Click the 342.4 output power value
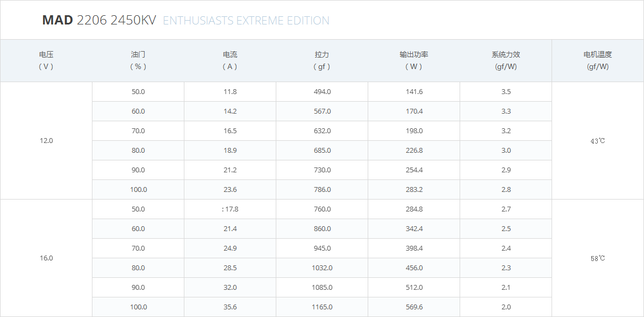The width and height of the screenshot is (644, 317). [x=414, y=229]
